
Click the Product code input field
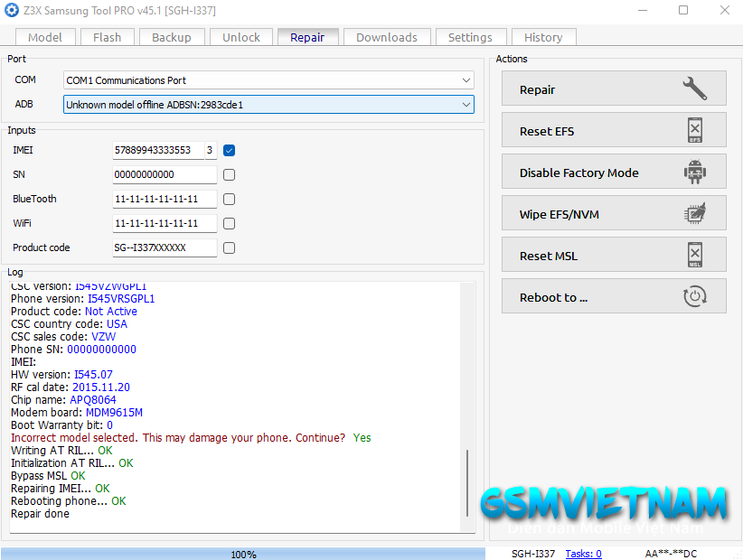(165, 248)
